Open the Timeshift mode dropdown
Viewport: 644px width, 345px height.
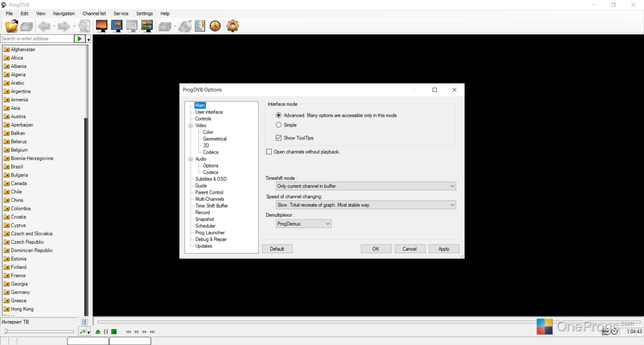[366, 186]
